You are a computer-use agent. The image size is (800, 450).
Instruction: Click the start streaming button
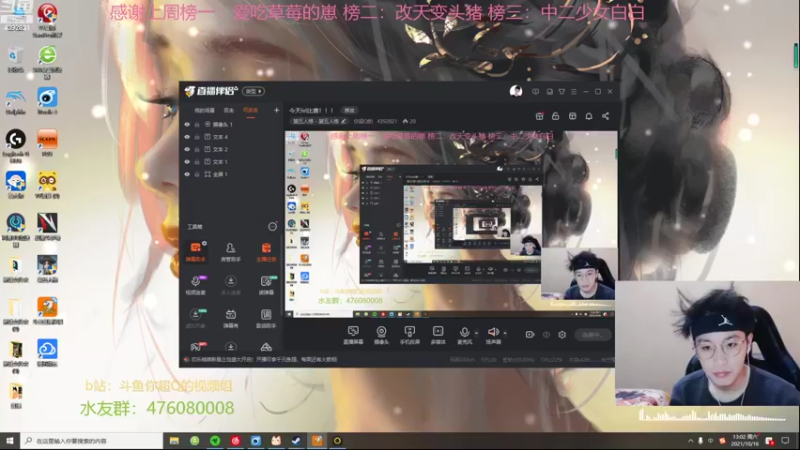pos(592,335)
